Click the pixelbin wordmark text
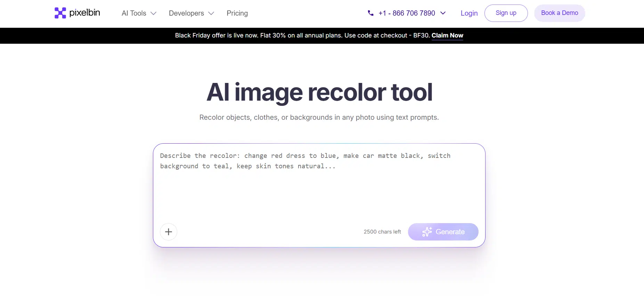This screenshot has width=644, height=296. [84, 13]
